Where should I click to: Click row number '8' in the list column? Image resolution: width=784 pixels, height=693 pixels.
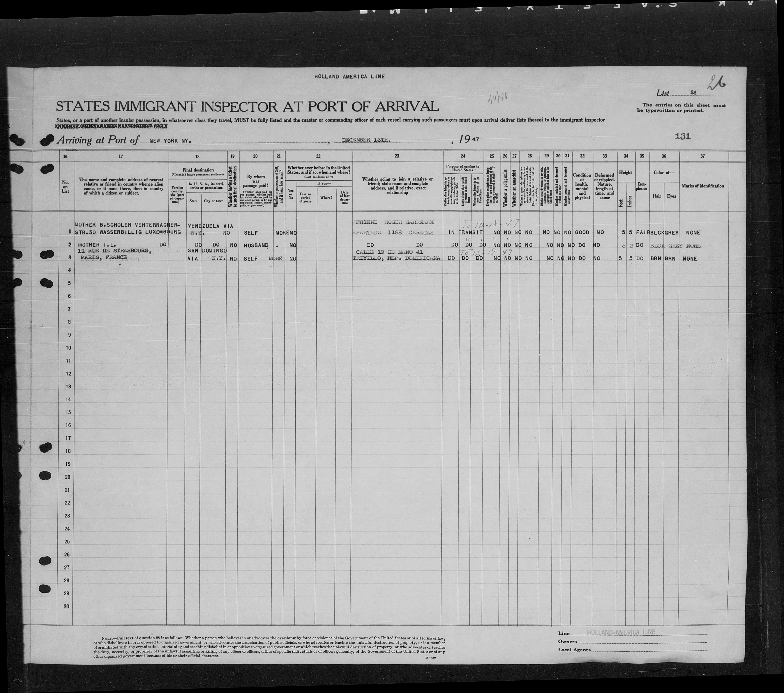coord(69,322)
